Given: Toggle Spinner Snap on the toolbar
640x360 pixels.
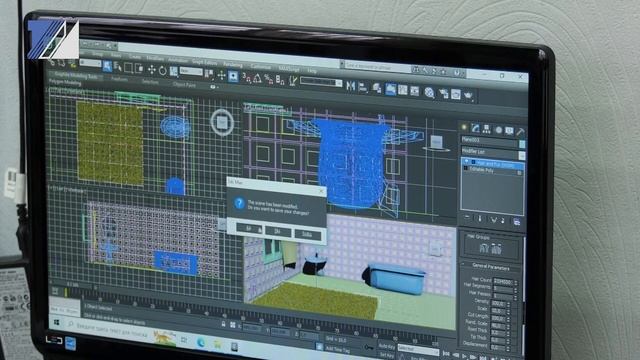Looking at the screenshot, I should (x=280, y=79).
